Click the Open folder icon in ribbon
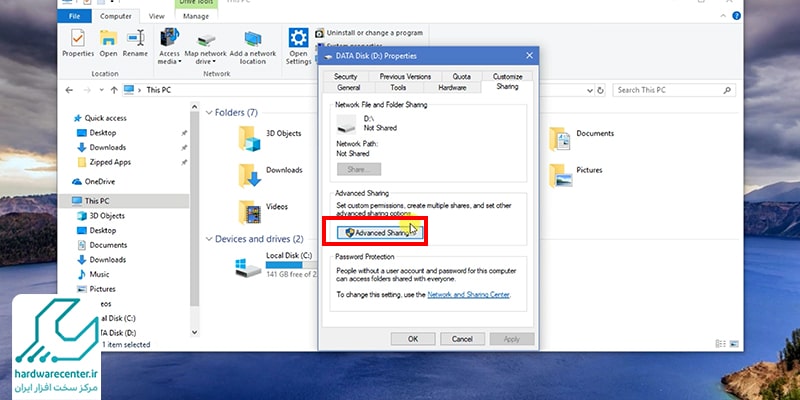 pyautogui.click(x=108, y=43)
